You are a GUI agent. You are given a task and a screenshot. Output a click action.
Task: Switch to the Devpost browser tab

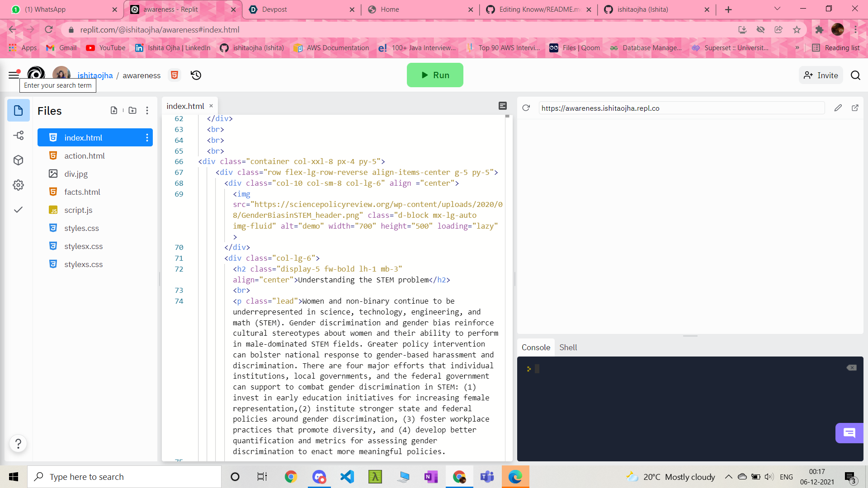[274, 9]
